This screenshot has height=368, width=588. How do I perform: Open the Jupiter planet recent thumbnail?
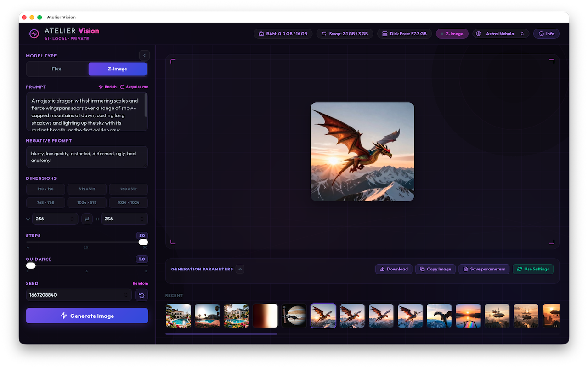click(294, 316)
